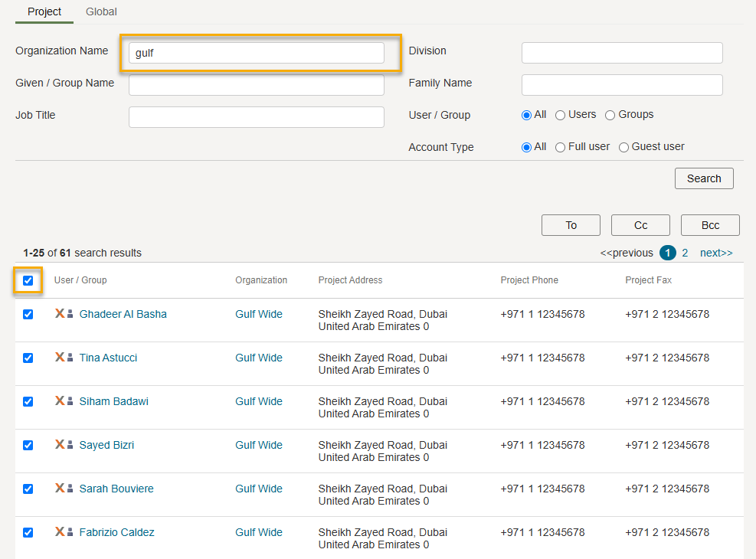Screen dimensions: 756x559
Task: Focus the Family Name text field
Action: (x=622, y=85)
